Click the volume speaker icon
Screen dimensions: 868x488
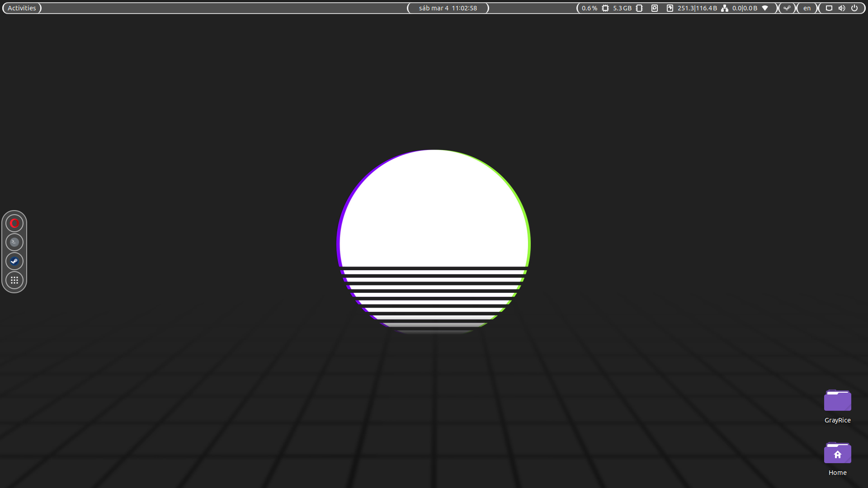842,8
